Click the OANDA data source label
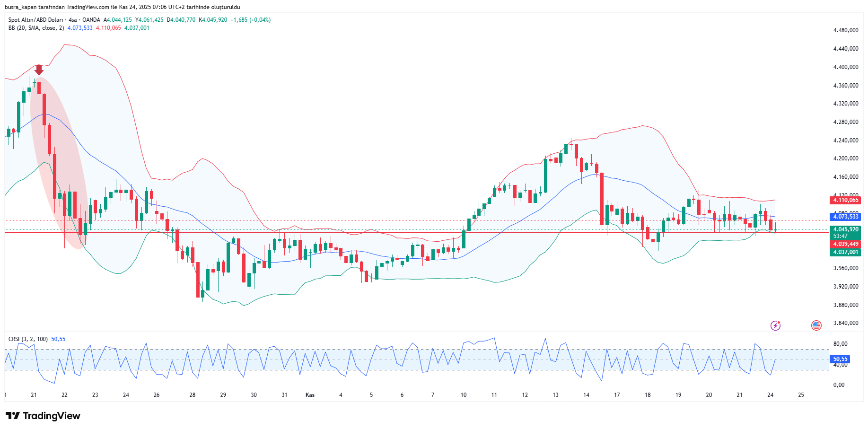This screenshot has width=868, height=430. tap(91, 20)
